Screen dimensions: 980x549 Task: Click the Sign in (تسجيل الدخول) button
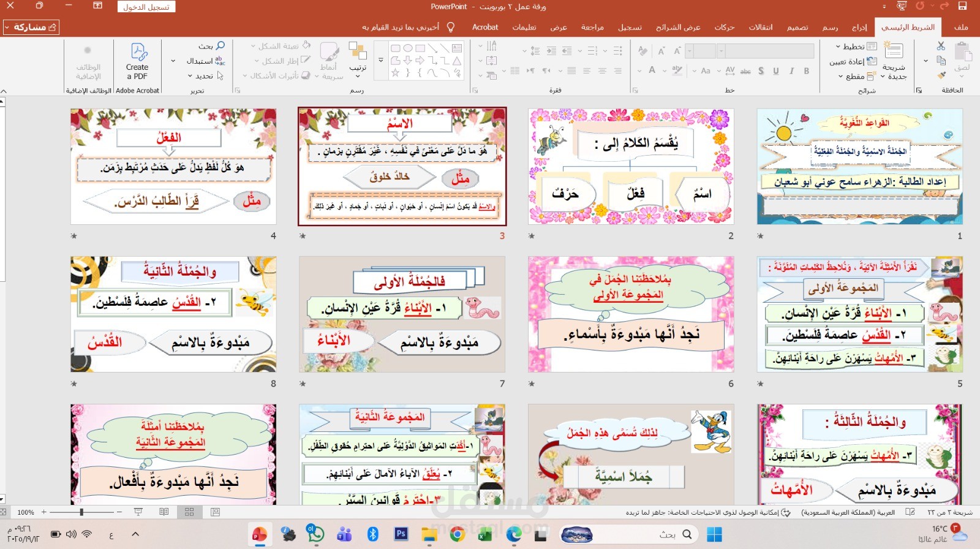tap(146, 7)
